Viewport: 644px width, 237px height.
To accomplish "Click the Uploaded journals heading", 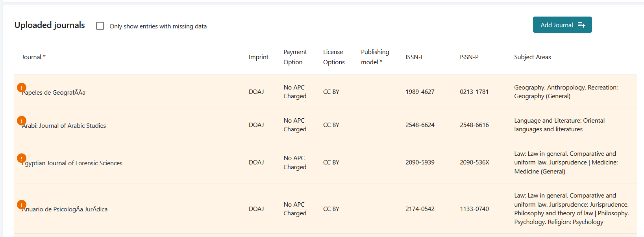I will [x=50, y=25].
